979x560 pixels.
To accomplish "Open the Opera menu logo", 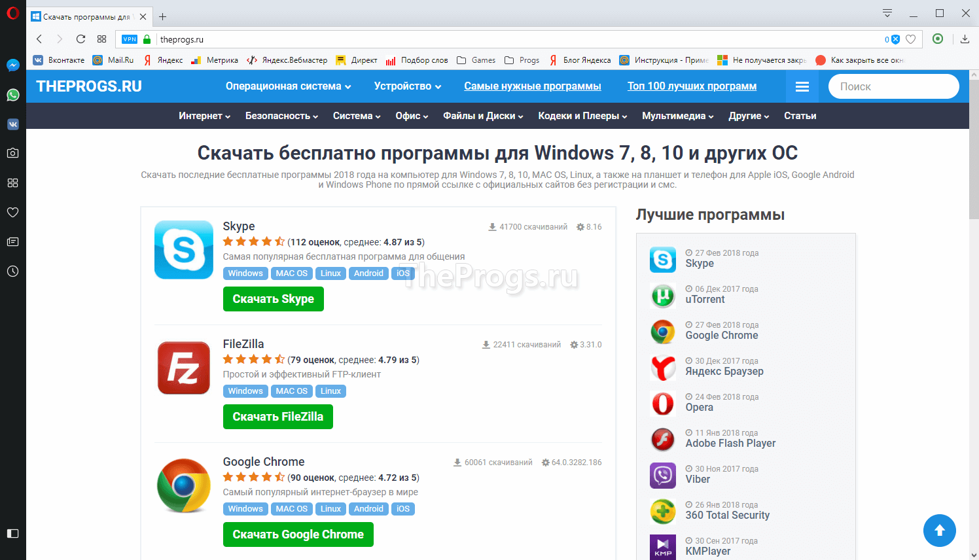I will (12, 12).
